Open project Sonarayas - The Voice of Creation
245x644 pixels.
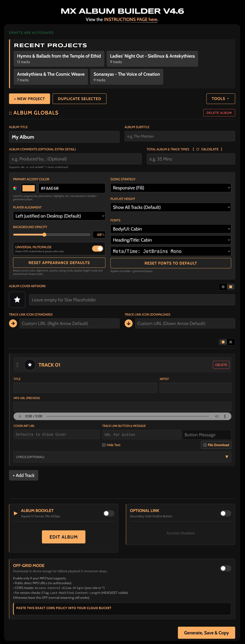pyautogui.click(x=127, y=77)
